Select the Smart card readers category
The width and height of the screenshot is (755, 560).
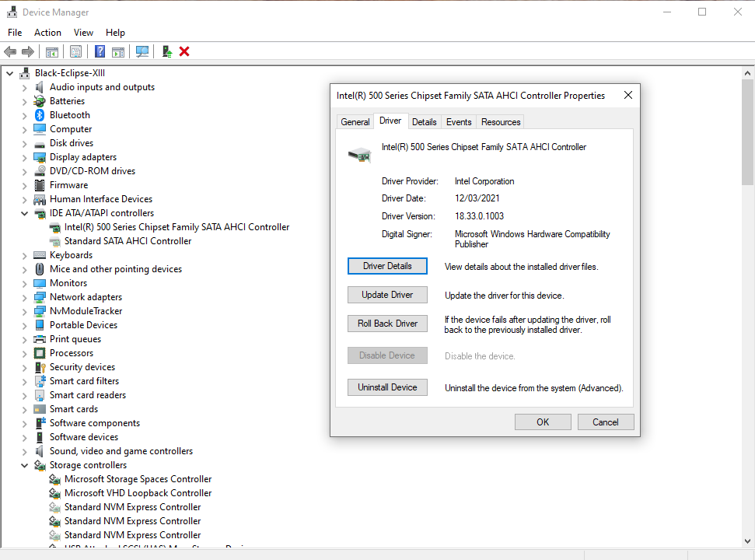pos(88,395)
